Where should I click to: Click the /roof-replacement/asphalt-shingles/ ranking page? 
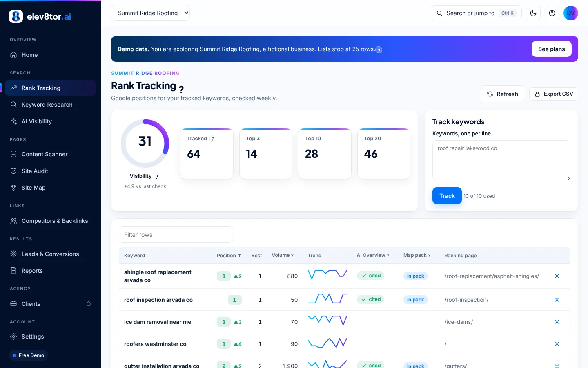(492, 276)
